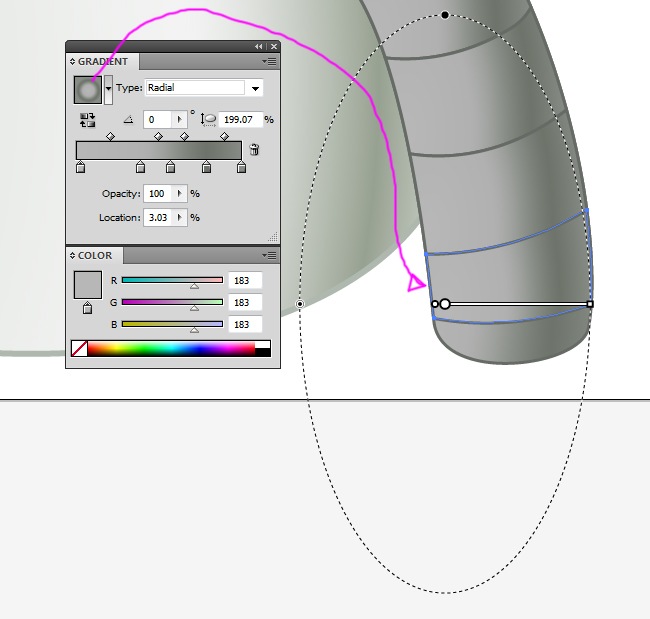Select the second midpoint diamond above gradient bar

(158, 136)
